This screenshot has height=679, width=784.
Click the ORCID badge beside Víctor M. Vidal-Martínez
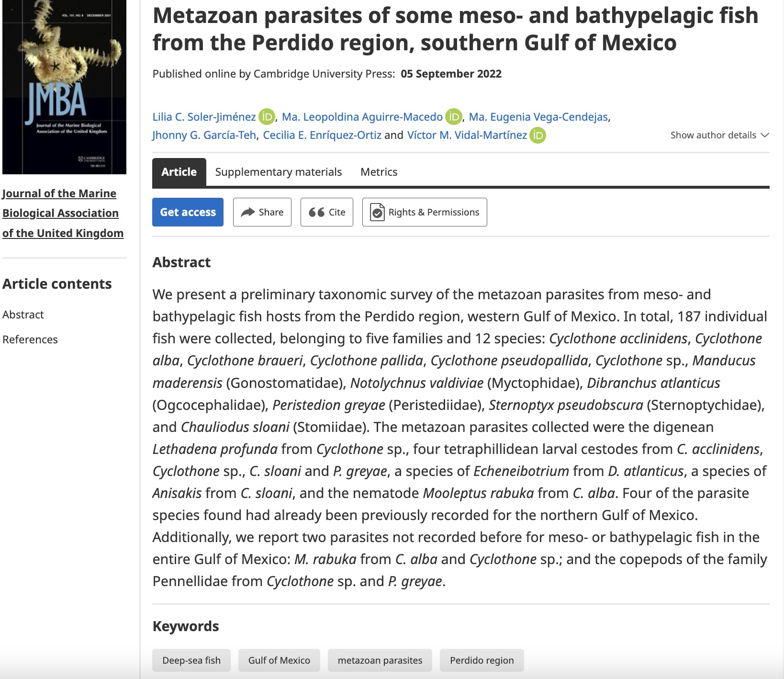point(538,135)
